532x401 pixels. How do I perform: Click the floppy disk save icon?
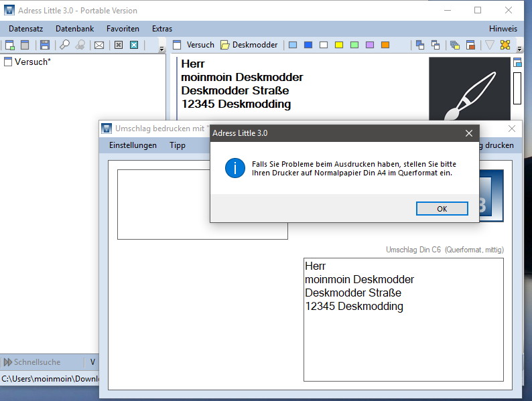(45, 45)
